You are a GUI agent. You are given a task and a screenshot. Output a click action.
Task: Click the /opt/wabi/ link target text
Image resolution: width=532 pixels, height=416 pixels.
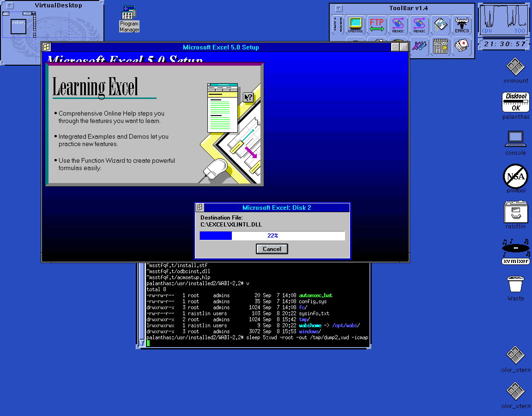(346, 325)
